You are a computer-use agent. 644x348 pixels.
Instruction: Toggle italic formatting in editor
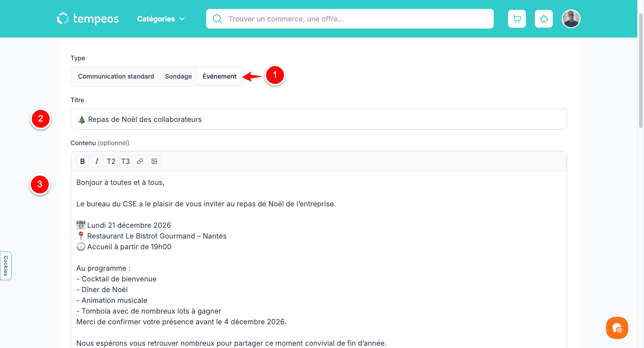click(x=97, y=161)
